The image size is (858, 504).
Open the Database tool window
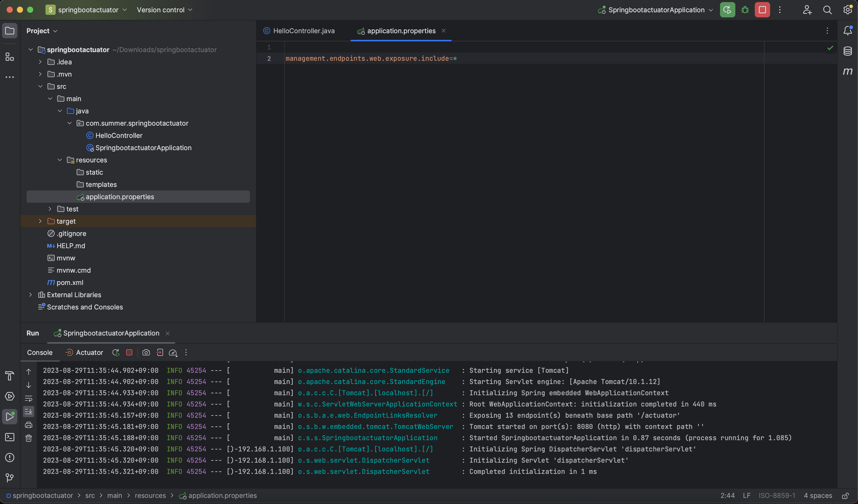(848, 51)
